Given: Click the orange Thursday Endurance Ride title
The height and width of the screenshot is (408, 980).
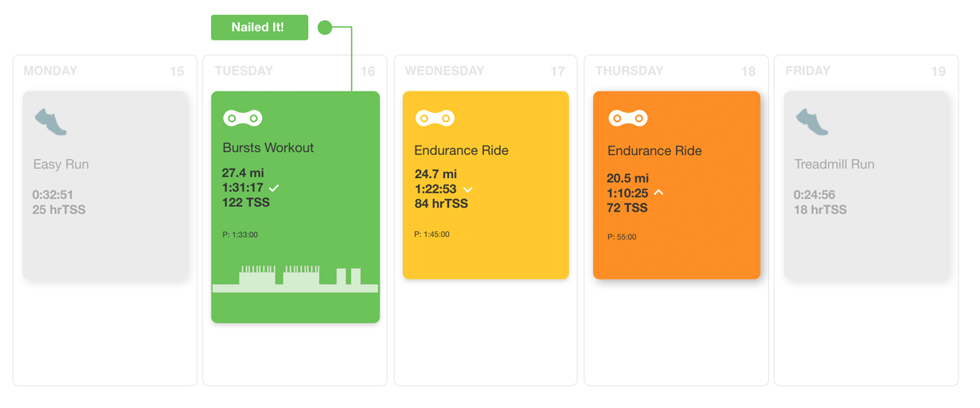Looking at the screenshot, I should [654, 151].
